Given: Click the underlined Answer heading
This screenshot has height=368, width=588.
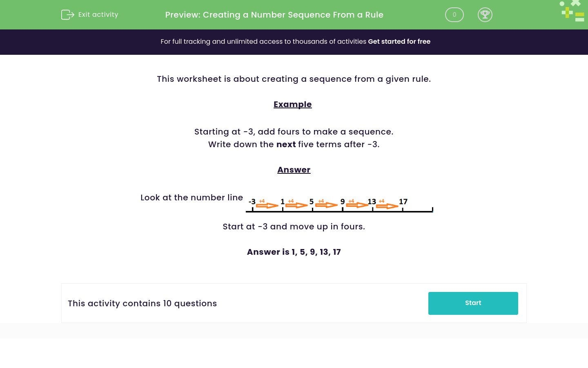Looking at the screenshot, I should (294, 170).
